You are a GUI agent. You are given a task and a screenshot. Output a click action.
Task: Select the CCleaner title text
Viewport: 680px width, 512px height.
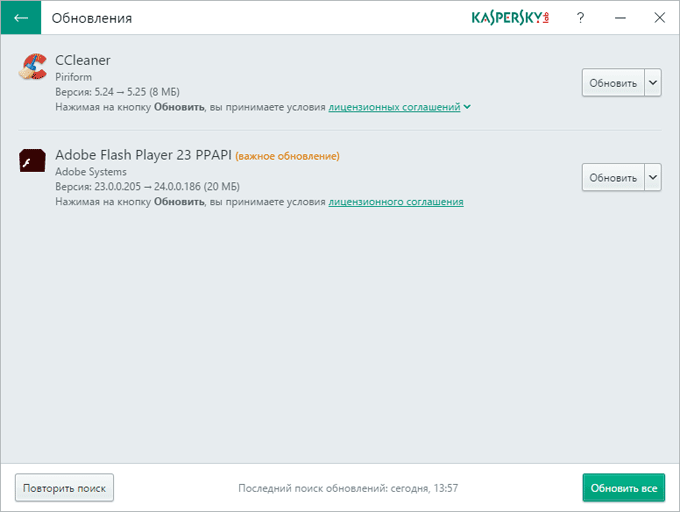click(83, 60)
